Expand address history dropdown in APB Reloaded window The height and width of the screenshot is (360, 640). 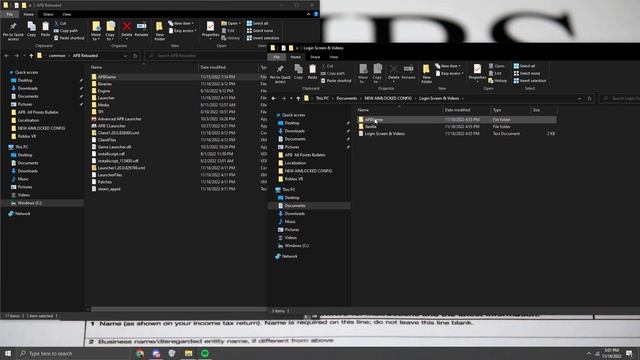[125, 56]
